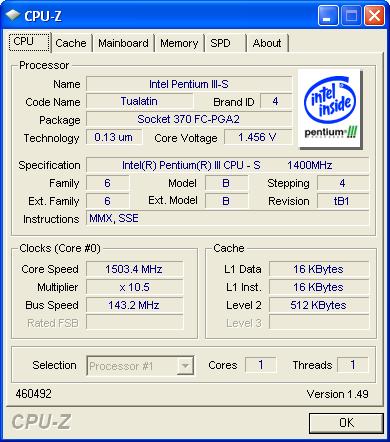
Task: Select the CPU tab
Action: click(29, 42)
